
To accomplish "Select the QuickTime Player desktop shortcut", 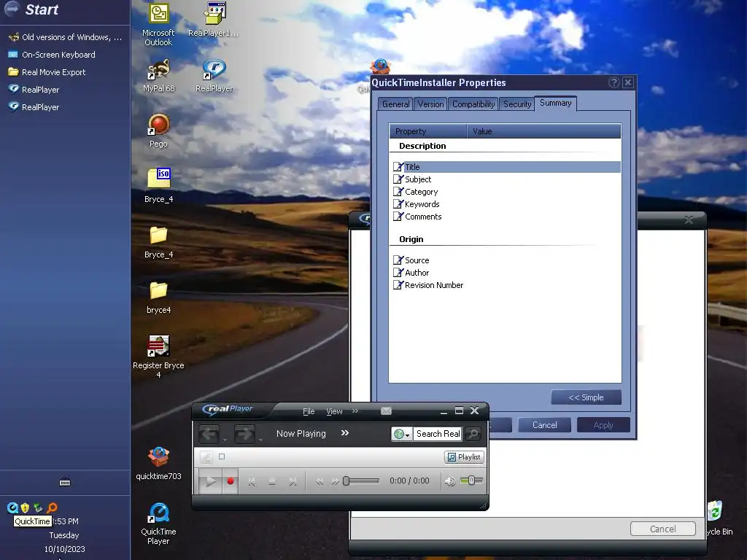I will click(x=158, y=524).
